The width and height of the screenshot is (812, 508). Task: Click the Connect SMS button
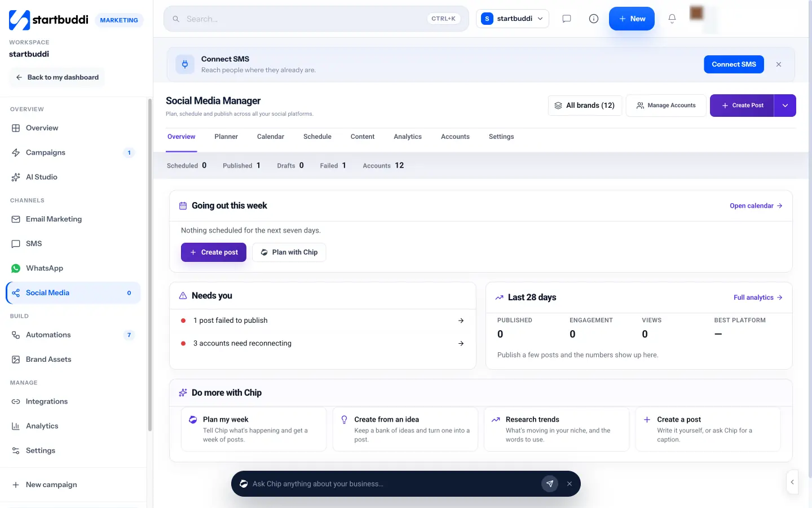click(x=734, y=64)
